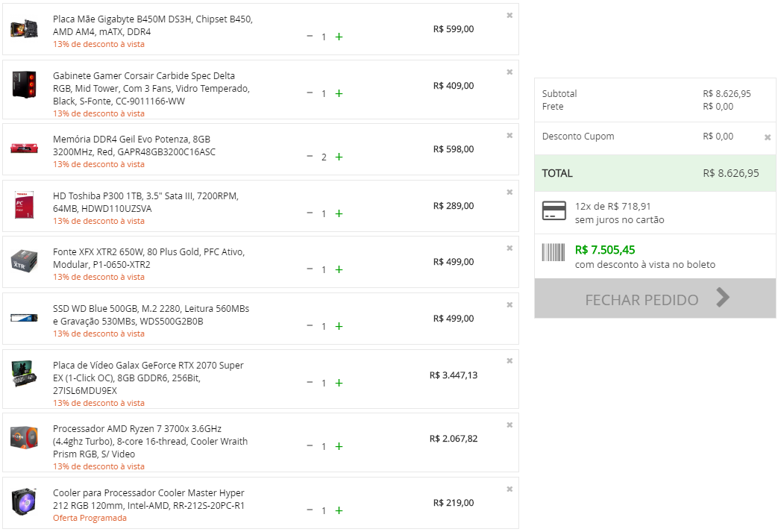Decrease quantity of Galax RTX 2070 Super
This screenshot has height=532, width=781.
(310, 383)
